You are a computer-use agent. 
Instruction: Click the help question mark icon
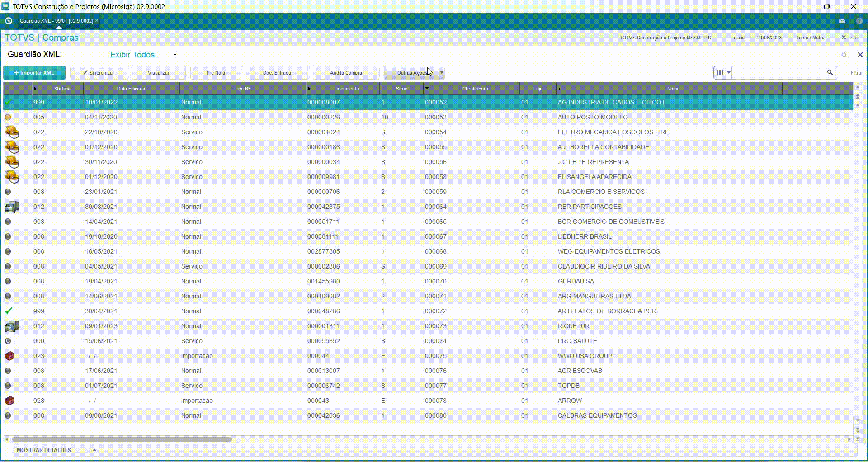point(859,21)
